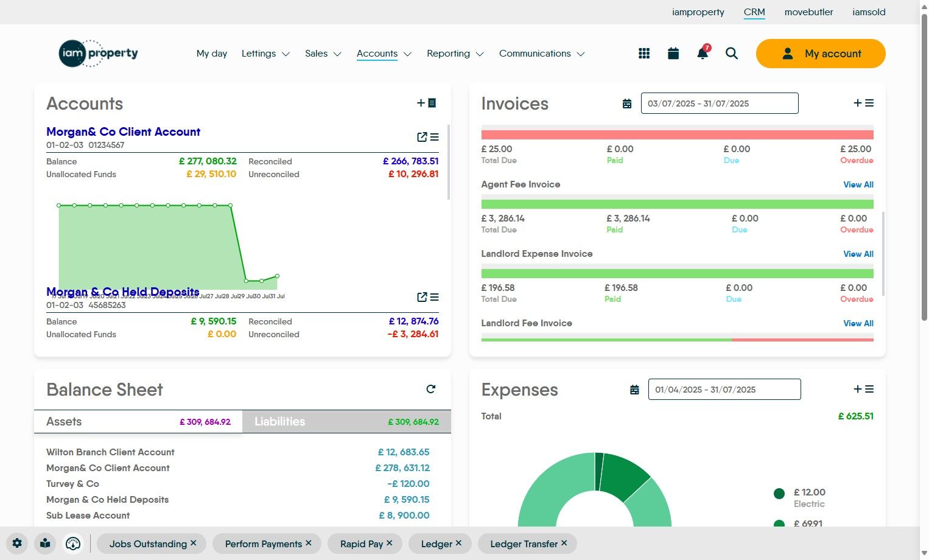Click Wilton Branch Client Account row
Screen dimensions: 929x560
click(238, 452)
